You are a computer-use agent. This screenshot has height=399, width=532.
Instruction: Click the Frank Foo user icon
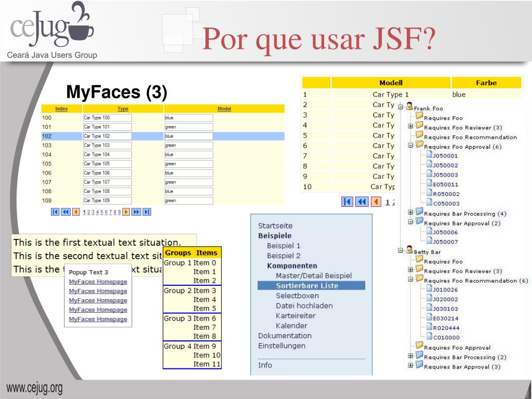[409, 106]
